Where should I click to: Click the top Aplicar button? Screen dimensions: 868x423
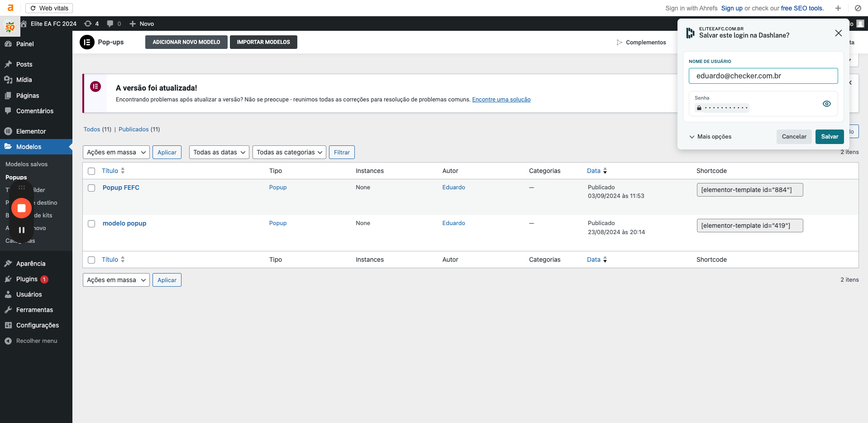click(167, 152)
